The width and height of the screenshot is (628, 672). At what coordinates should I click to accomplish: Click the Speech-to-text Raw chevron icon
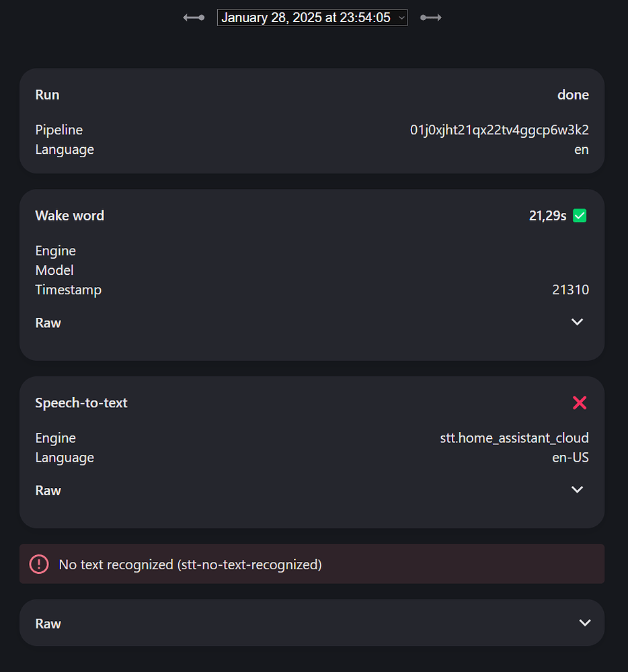(577, 489)
